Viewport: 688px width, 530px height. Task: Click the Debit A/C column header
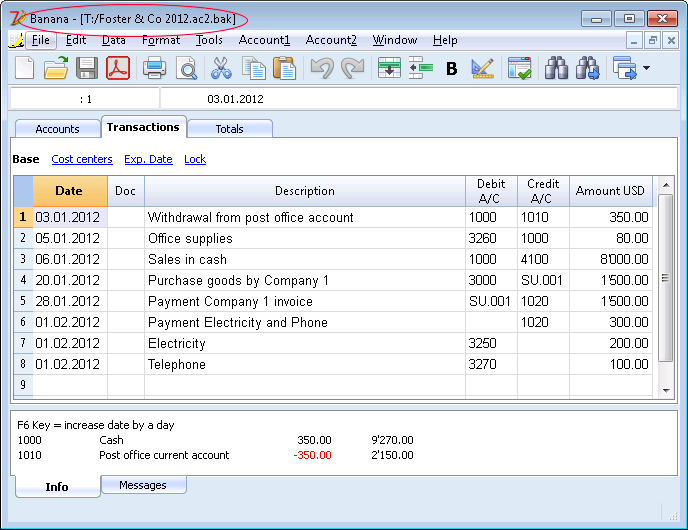[x=491, y=191]
